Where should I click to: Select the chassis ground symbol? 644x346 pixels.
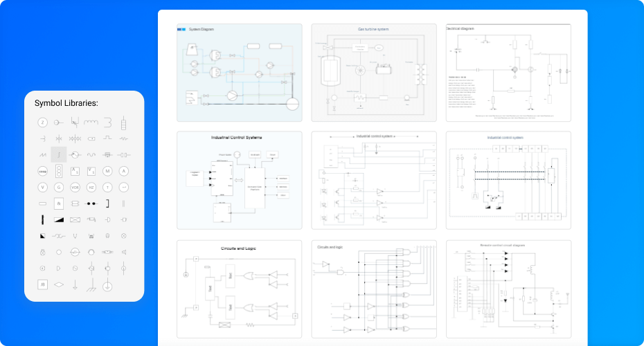(x=91, y=285)
